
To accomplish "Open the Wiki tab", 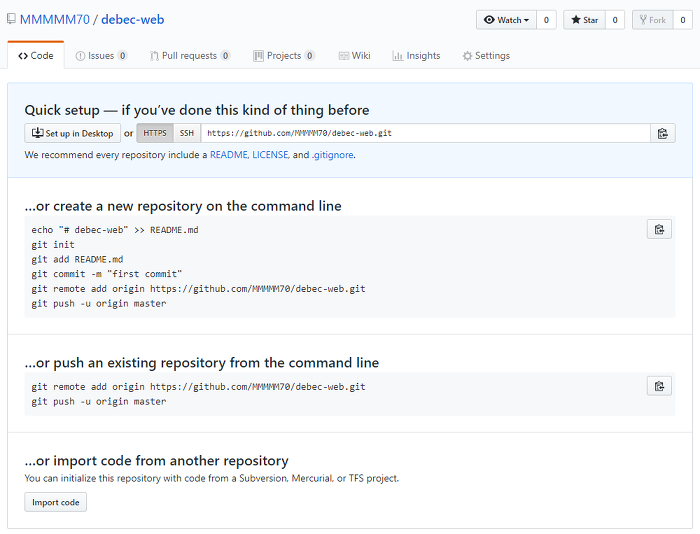I will pyautogui.click(x=354, y=56).
